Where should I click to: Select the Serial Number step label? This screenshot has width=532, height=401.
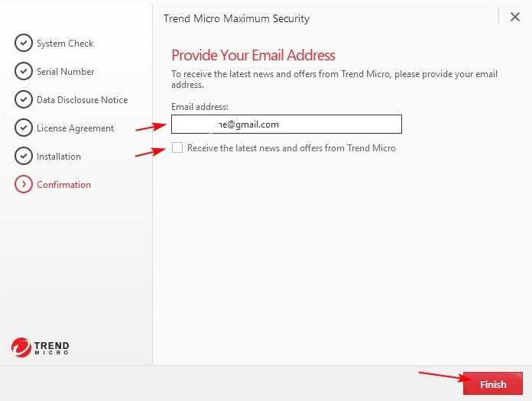click(x=65, y=72)
